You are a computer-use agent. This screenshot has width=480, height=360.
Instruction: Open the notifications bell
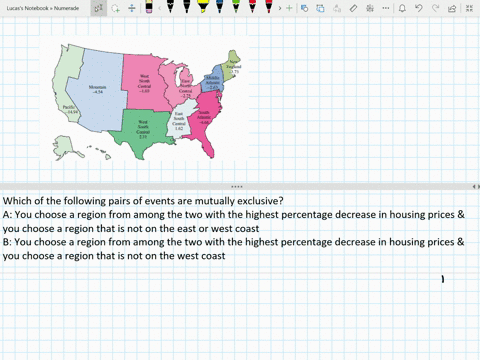coord(402,8)
